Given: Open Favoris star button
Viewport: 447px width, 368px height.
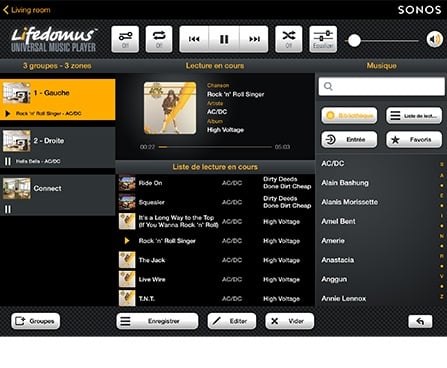Looking at the screenshot, I should (414, 139).
